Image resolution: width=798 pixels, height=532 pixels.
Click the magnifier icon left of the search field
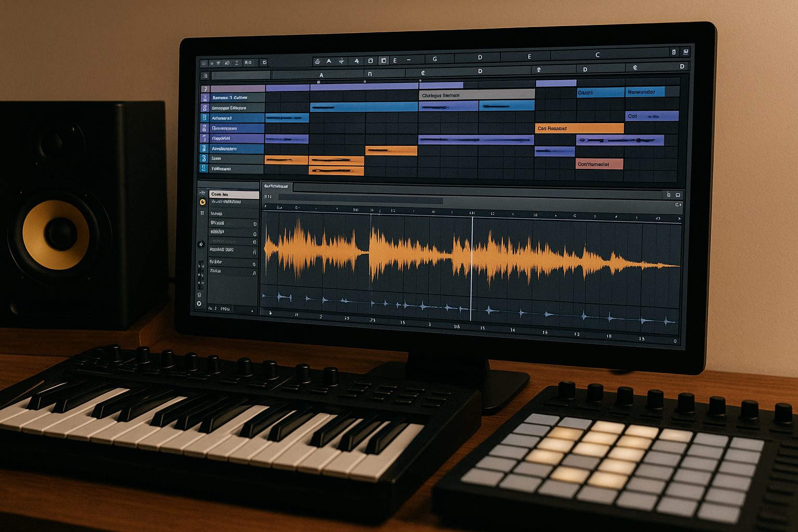pyautogui.click(x=205, y=76)
